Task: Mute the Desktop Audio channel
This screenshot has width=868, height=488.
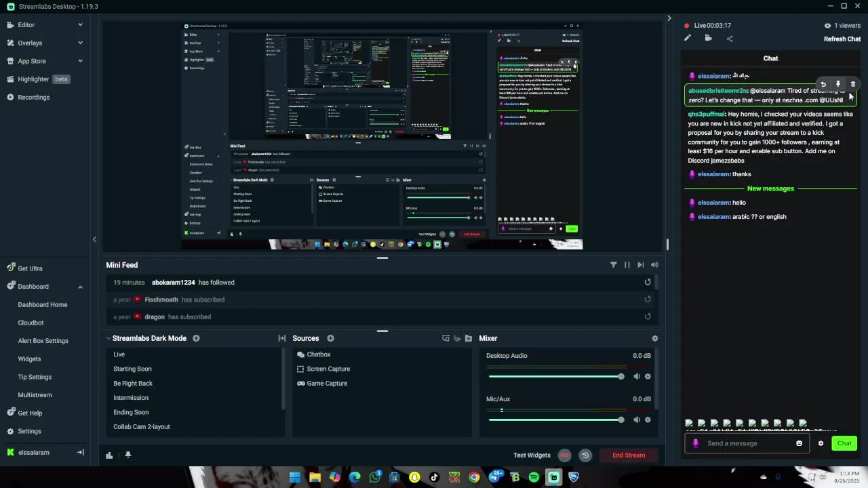Action: coord(637,376)
